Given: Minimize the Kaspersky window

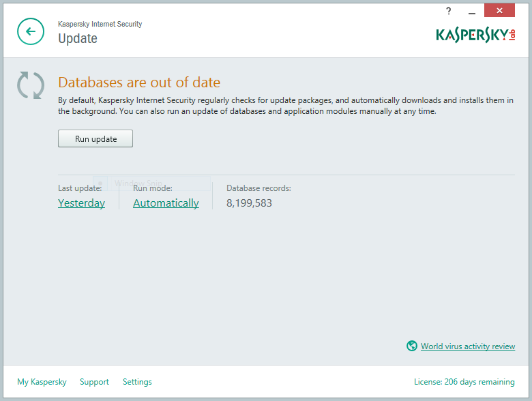Looking at the screenshot, I should tap(470, 11).
